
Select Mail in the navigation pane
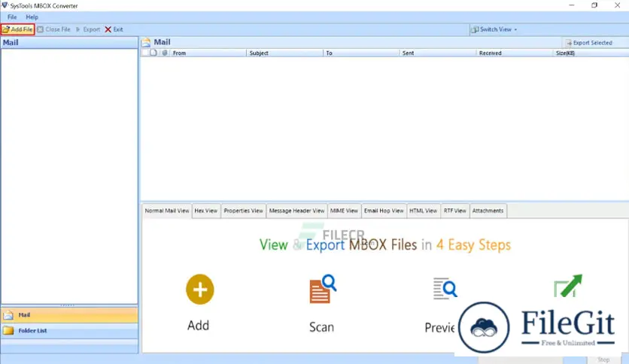69,315
